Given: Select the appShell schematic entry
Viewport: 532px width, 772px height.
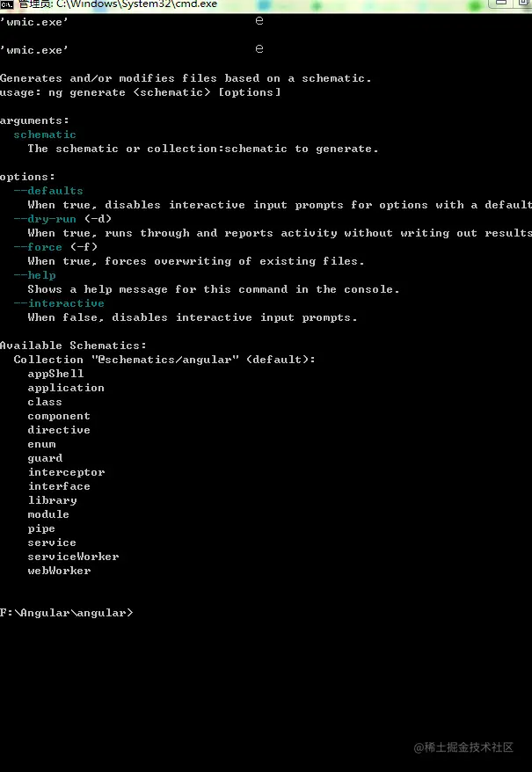Looking at the screenshot, I should click(x=55, y=374).
